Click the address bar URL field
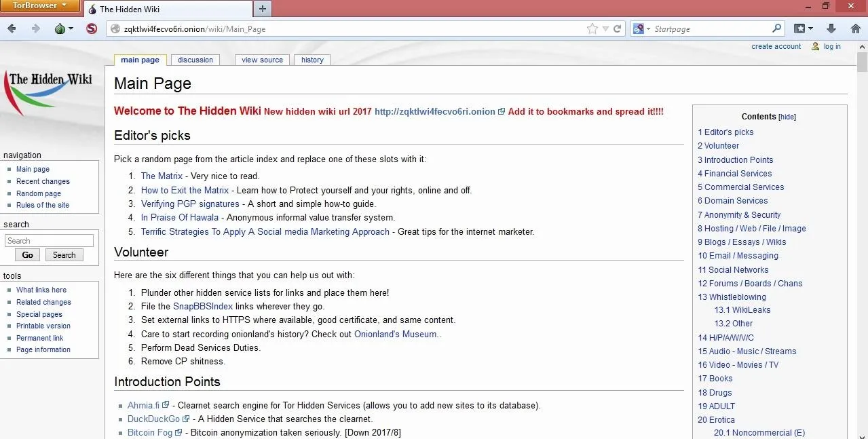The height and width of the screenshot is (439, 868). [353, 28]
